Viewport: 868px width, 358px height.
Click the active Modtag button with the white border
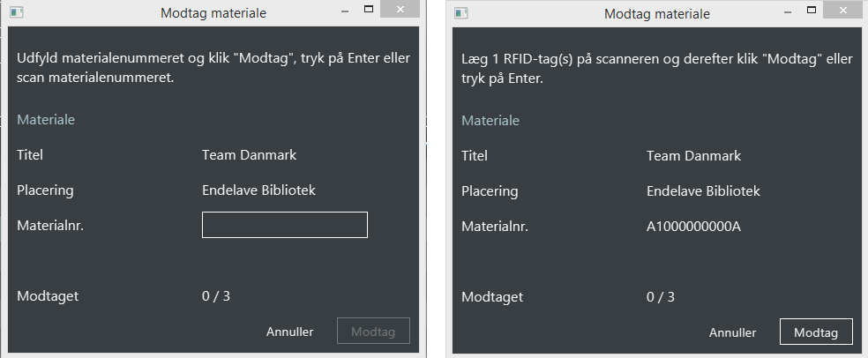(x=816, y=332)
